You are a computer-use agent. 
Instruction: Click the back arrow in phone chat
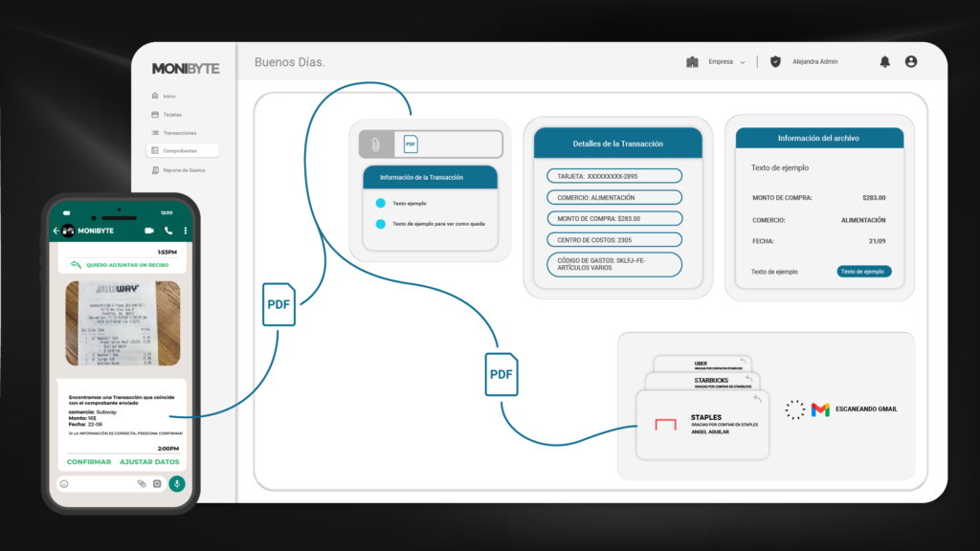click(x=56, y=231)
